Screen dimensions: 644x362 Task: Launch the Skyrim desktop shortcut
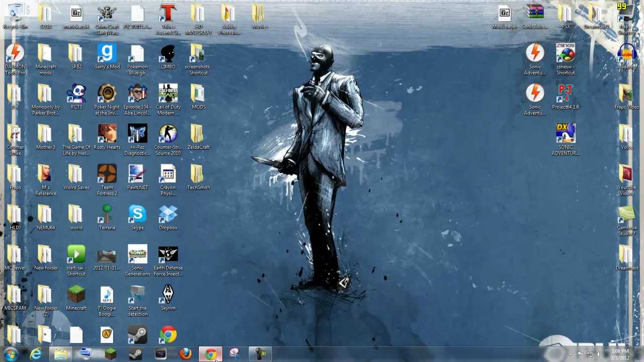click(x=168, y=298)
